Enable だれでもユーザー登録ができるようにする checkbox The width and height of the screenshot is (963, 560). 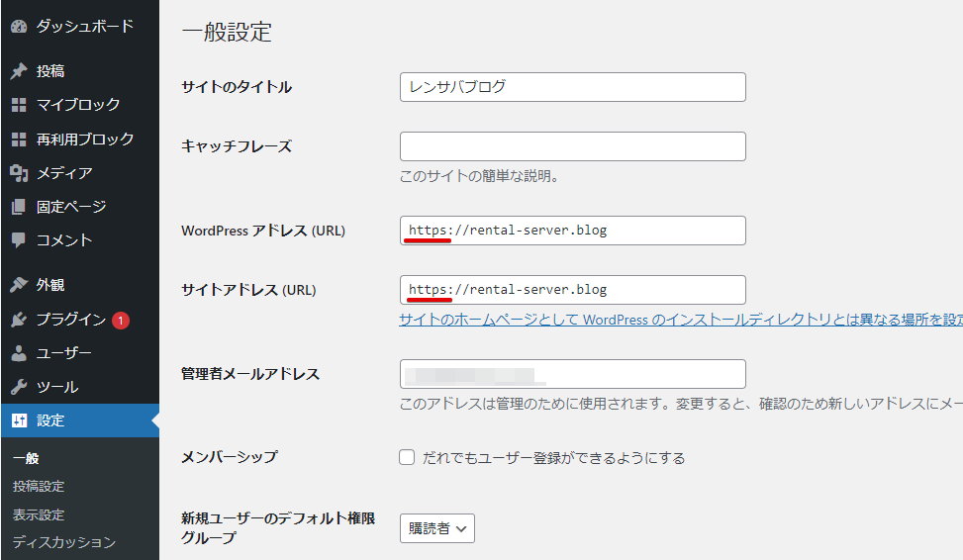[407, 457]
